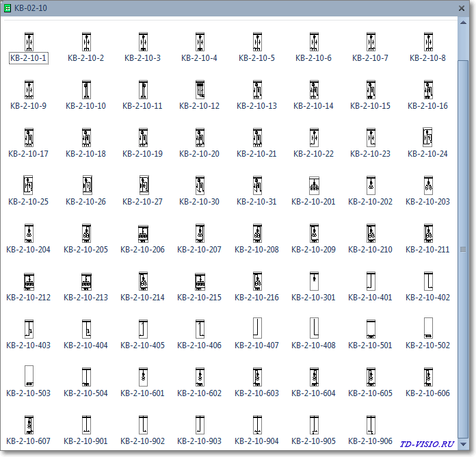The width and height of the screenshot is (476, 457).
Task: Choose the KB-2-10-903 shape icon
Action: click(200, 425)
